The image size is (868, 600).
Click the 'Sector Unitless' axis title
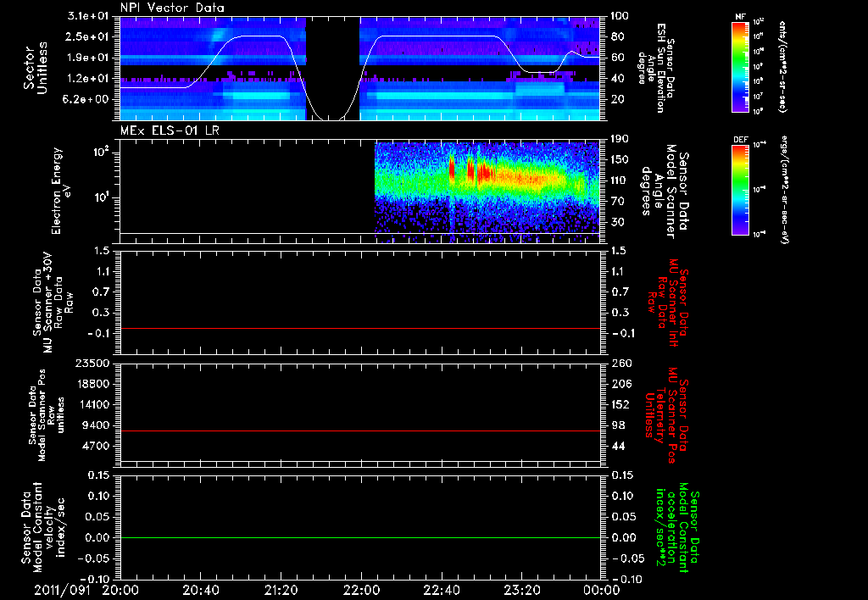coord(36,68)
